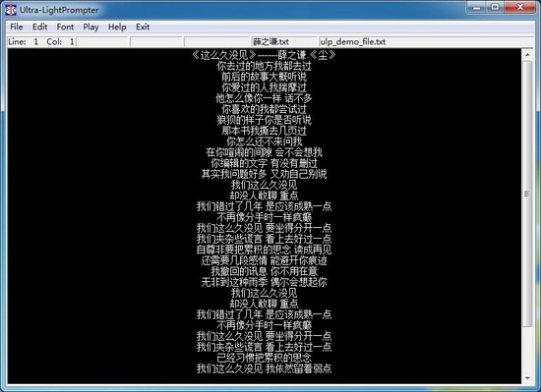Screen dimensions: 541x392
Task: Click the Col number indicator
Action: coord(60,42)
